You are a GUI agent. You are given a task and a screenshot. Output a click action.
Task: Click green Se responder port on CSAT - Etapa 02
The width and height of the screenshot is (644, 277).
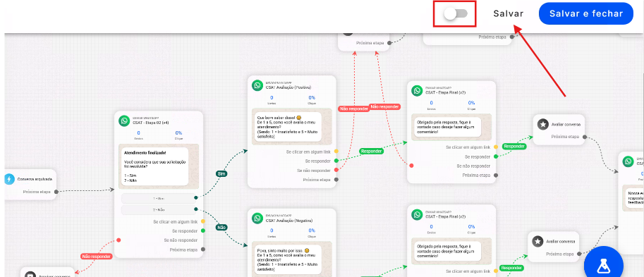coord(203,230)
